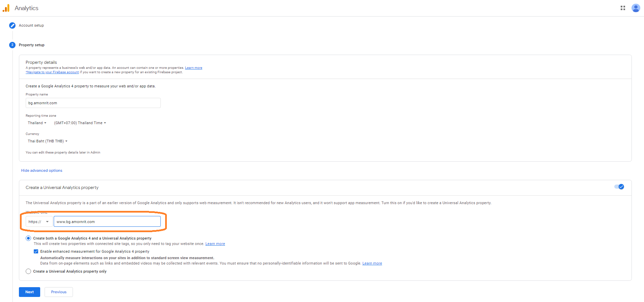
Task: Collapse section via Hide advanced options
Action: click(x=42, y=170)
